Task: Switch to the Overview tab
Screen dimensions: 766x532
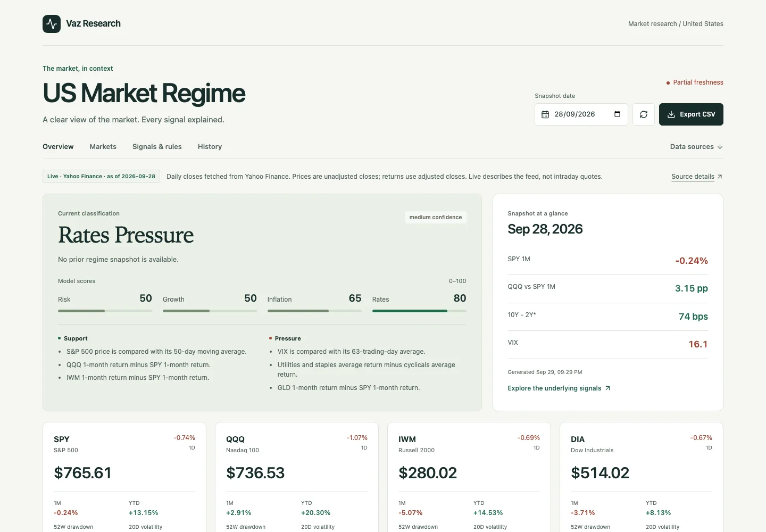Action: pyautogui.click(x=58, y=147)
